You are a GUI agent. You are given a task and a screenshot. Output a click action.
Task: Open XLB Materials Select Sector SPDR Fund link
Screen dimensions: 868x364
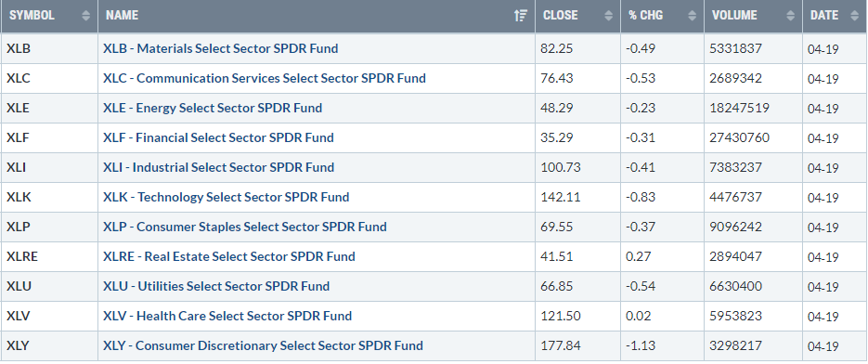click(x=220, y=48)
